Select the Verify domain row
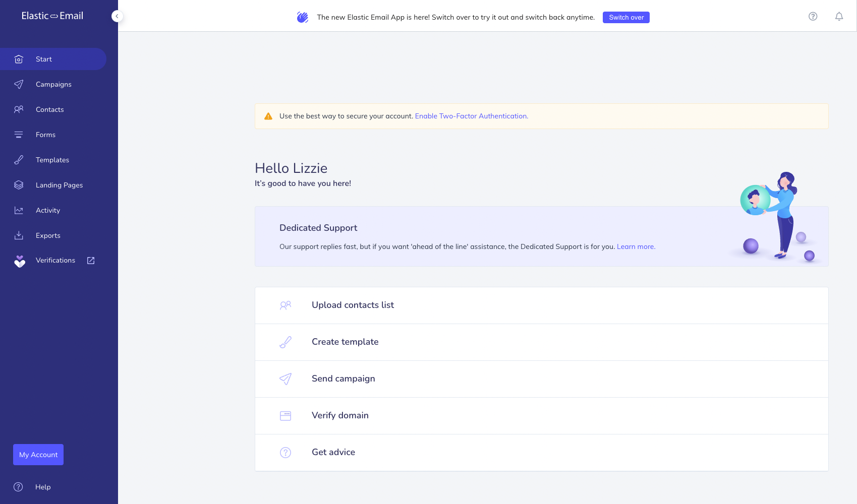The width and height of the screenshot is (857, 504). (340, 415)
